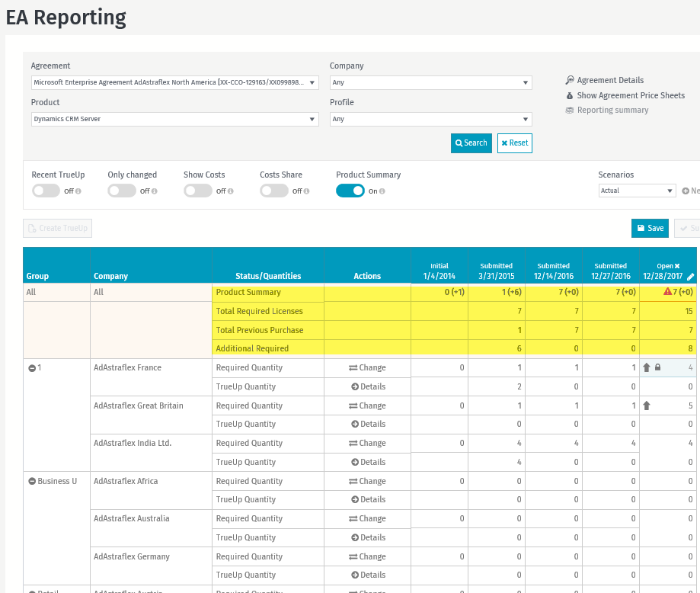Click the lock icon in AdAstraflex France row
Screen dimensions: 700x593
[658, 367]
